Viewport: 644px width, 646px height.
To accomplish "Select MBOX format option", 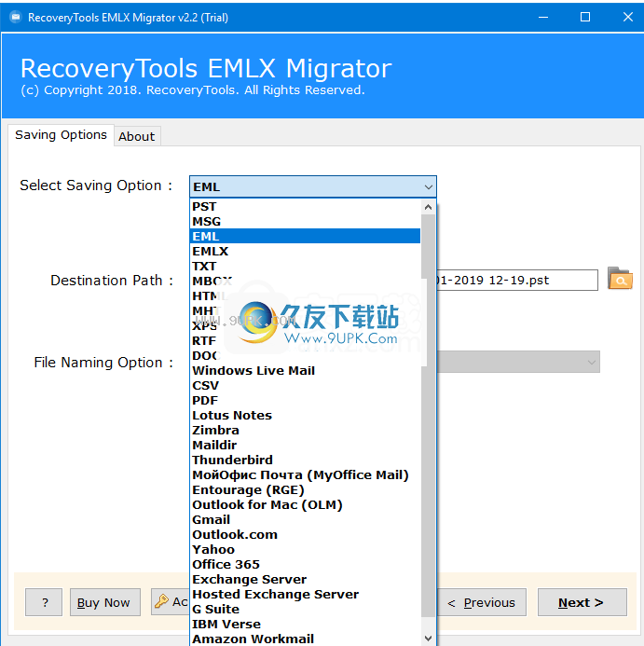I will 306,281.
